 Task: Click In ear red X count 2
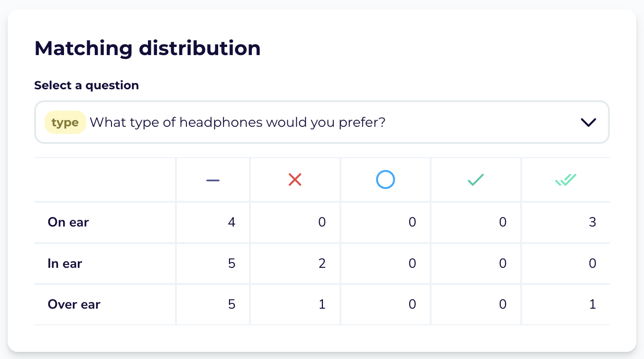[x=322, y=264]
